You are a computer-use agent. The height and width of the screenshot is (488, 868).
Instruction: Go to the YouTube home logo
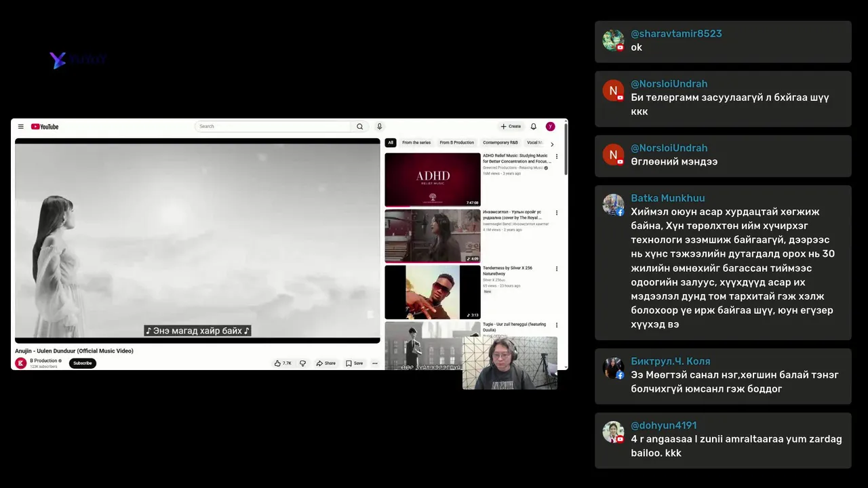point(45,127)
